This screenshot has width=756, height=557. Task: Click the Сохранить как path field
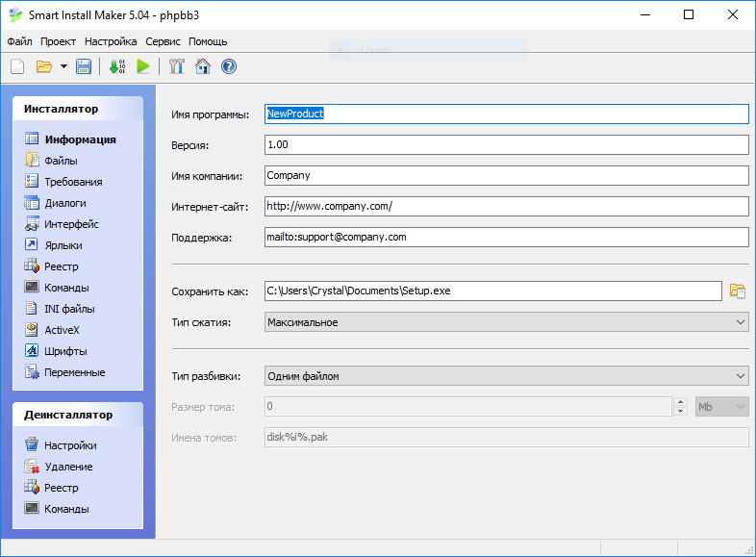tap(492, 291)
